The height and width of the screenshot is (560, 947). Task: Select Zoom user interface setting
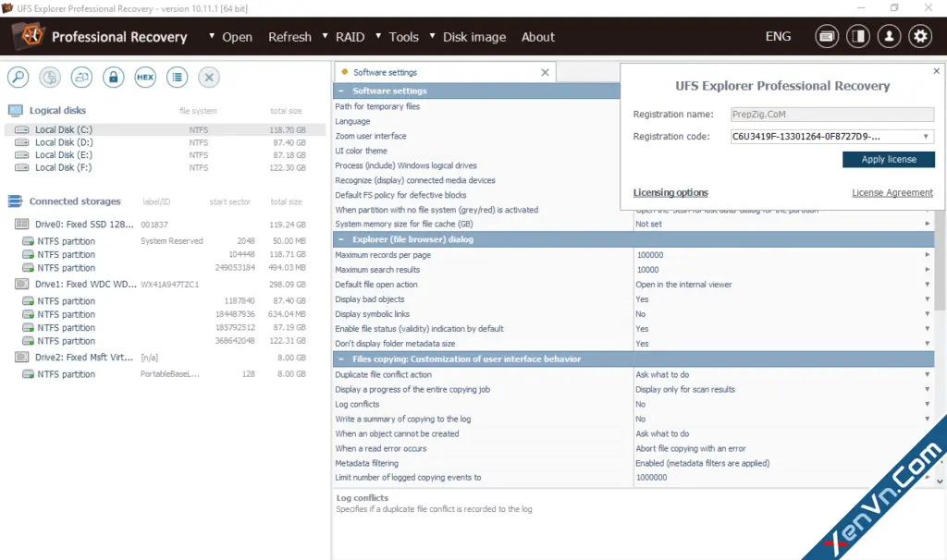[371, 137]
